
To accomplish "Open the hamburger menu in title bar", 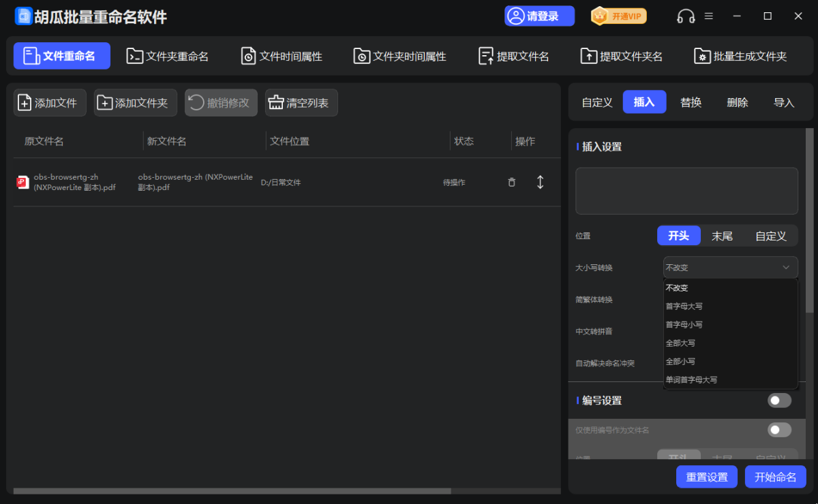I will (708, 16).
